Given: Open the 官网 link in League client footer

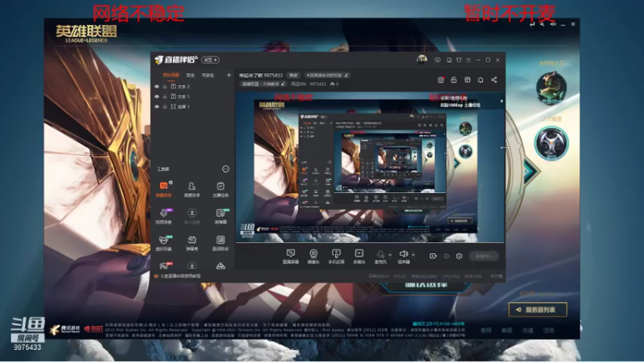Looking at the screenshot, I should 486,331.
